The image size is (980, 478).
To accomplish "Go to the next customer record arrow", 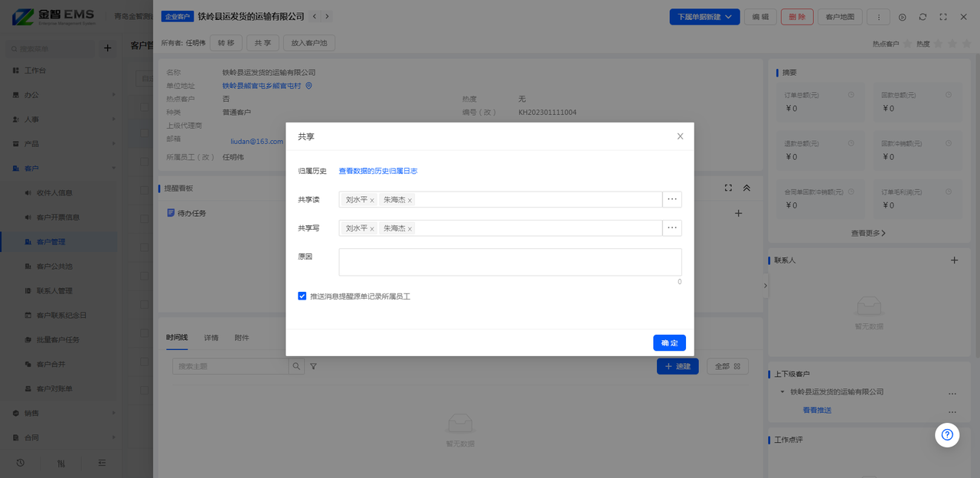I will coord(328,16).
